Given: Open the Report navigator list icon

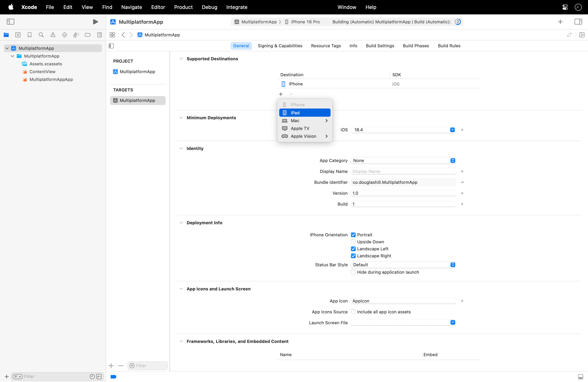Looking at the screenshot, I should [x=99, y=35].
